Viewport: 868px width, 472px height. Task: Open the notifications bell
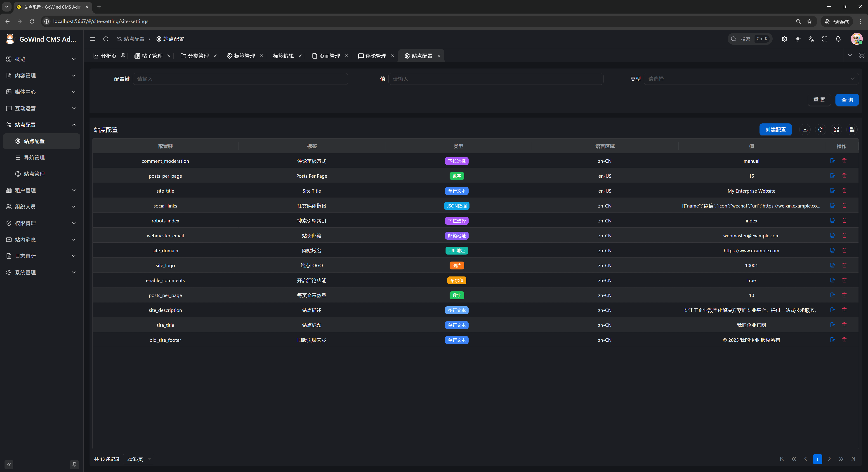838,39
